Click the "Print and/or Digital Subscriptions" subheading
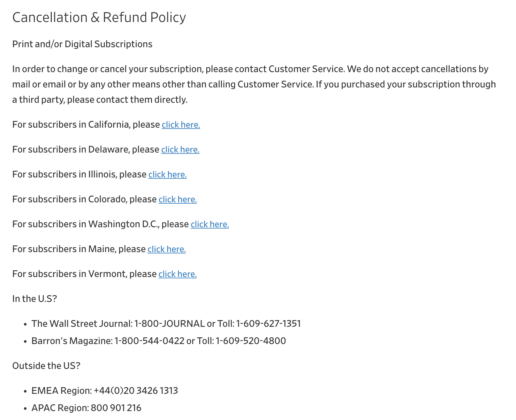Viewport: 516px width, 420px height. click(x=82, y=44)
